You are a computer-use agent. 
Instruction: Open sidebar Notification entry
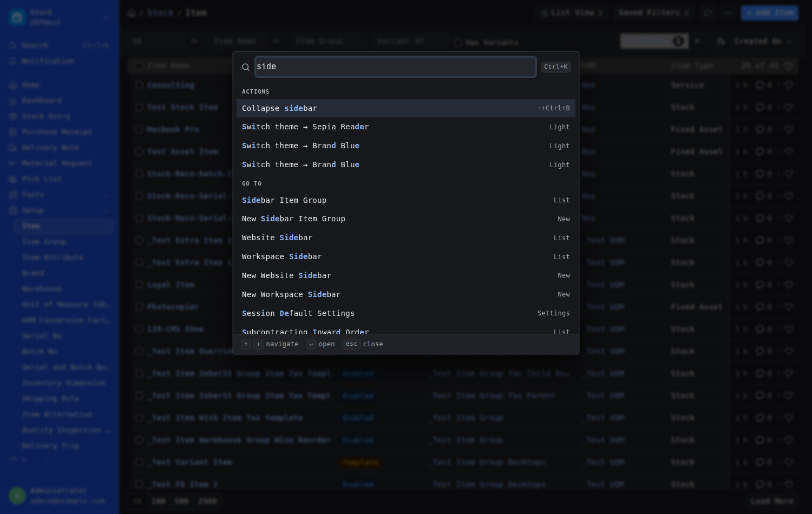(60, 61)
